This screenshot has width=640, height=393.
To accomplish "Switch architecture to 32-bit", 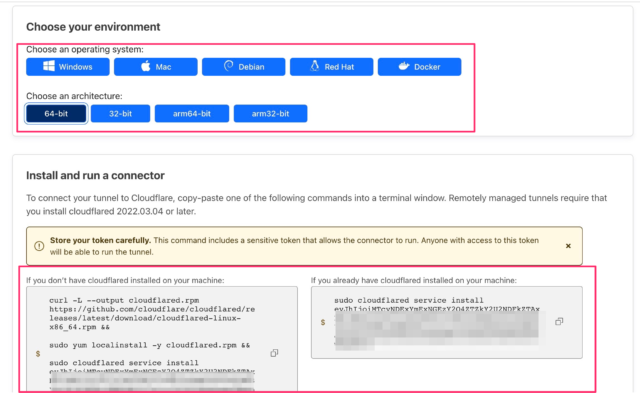I will 120,114.
